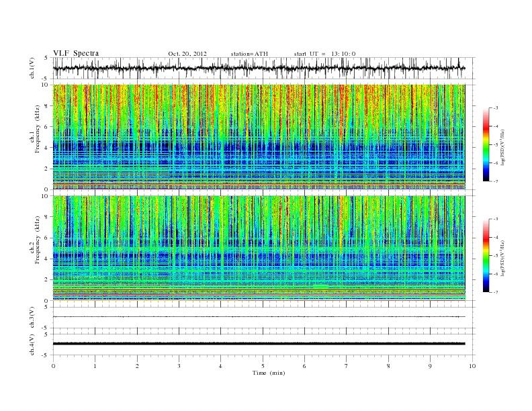The image size is (532, 411).
Task: Click the ch.3 flat voltage trace
Action: coord(259,317)
